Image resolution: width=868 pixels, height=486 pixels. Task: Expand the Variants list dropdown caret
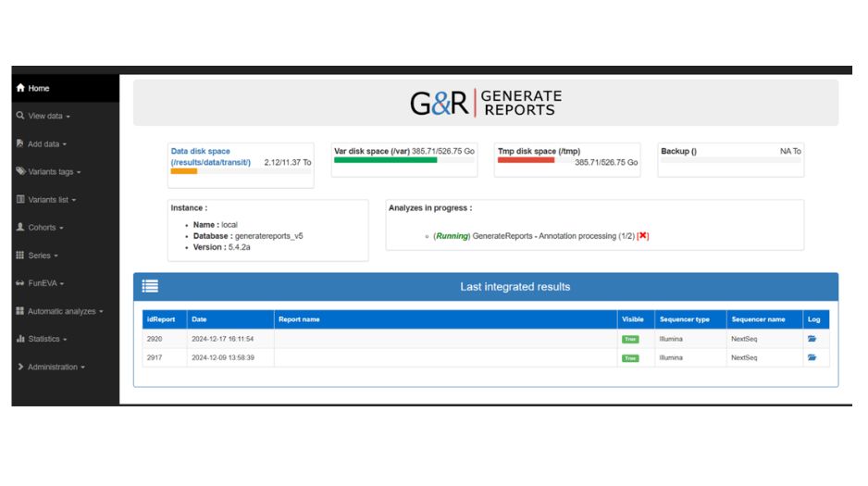tap(74, 200)
